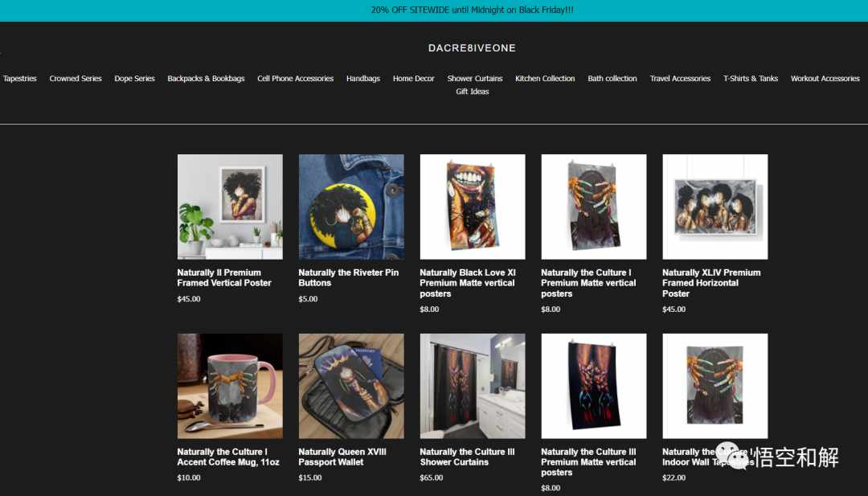
Task: Click the $15.00 price of Passport Wallet
Action: pyautogui.click(x=310, y=478)
